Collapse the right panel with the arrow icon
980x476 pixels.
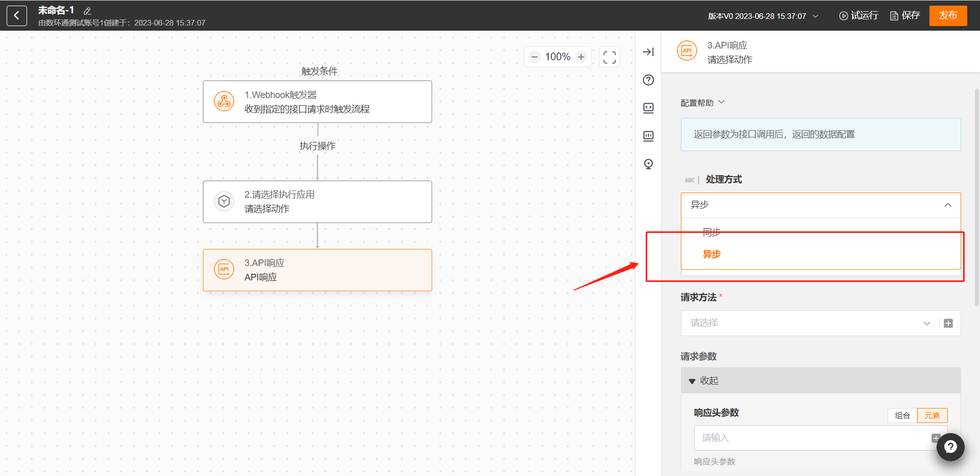coord(648,52)
